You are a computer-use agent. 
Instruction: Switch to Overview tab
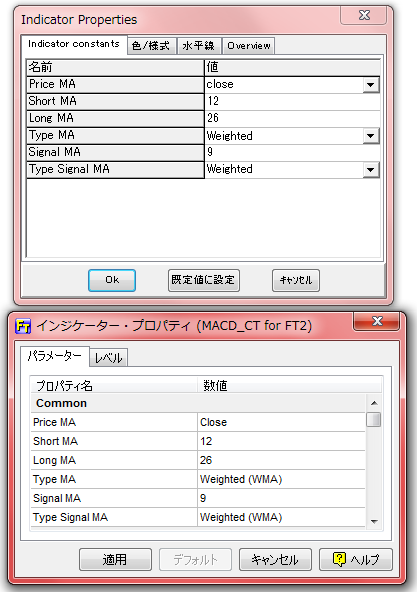(249, 46)
